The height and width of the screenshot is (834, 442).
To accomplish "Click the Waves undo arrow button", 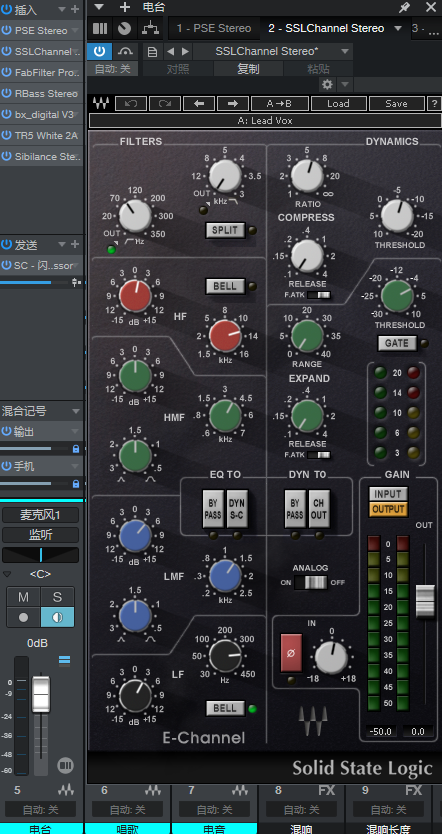I will coord(130,103).
